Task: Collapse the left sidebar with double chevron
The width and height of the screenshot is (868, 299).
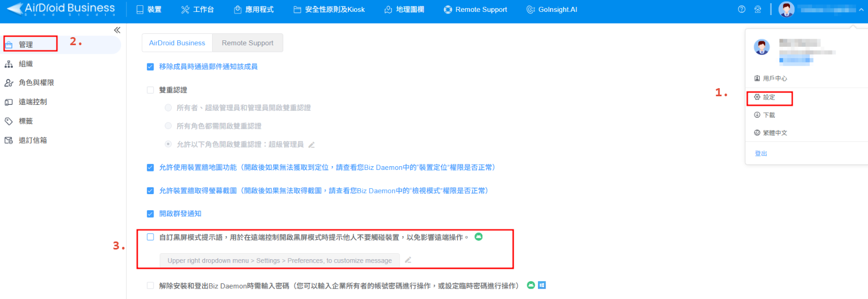Action: (117, 30)
